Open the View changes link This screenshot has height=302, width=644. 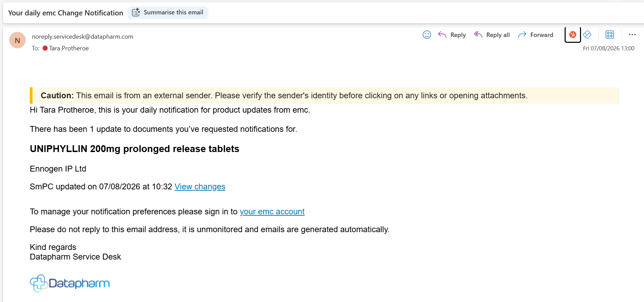(x=200, y=187)
